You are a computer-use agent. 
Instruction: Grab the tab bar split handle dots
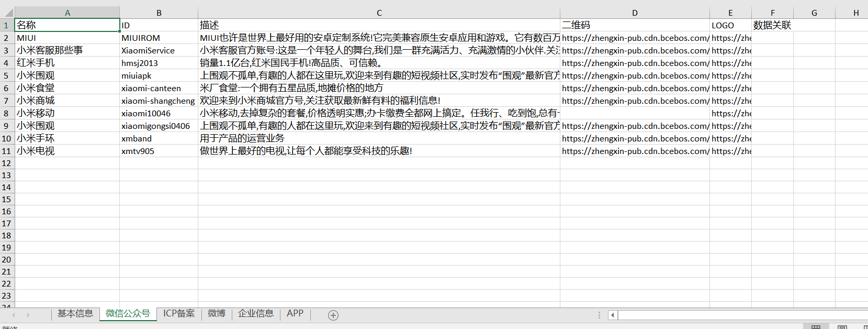tap(599, 315)
